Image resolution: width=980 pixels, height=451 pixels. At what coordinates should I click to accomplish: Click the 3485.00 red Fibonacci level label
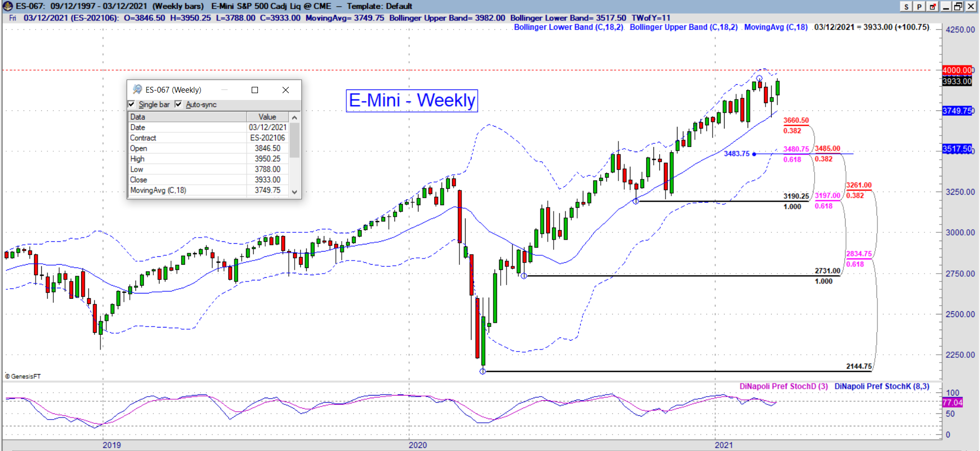coord(827,149)
